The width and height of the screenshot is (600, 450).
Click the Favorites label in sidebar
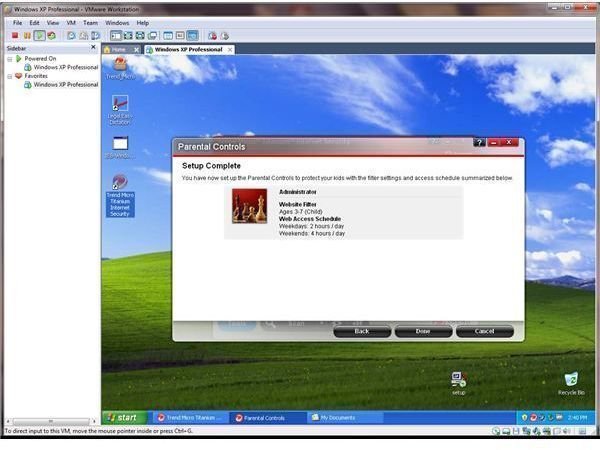(x=36, y=76)
